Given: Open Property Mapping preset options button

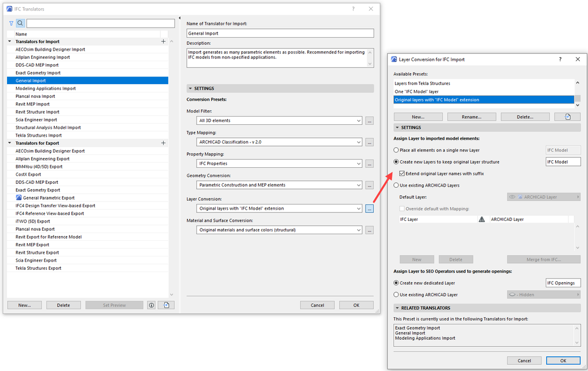Looking at the screenshot, I should coord(370,164).
